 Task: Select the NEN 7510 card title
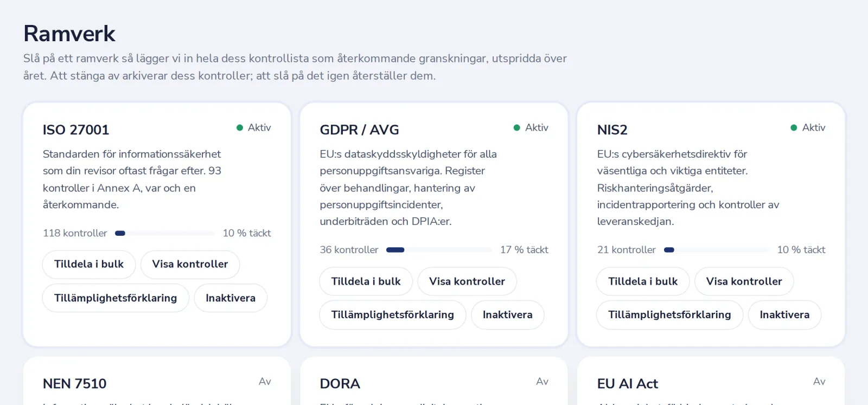tap(75, 384)
